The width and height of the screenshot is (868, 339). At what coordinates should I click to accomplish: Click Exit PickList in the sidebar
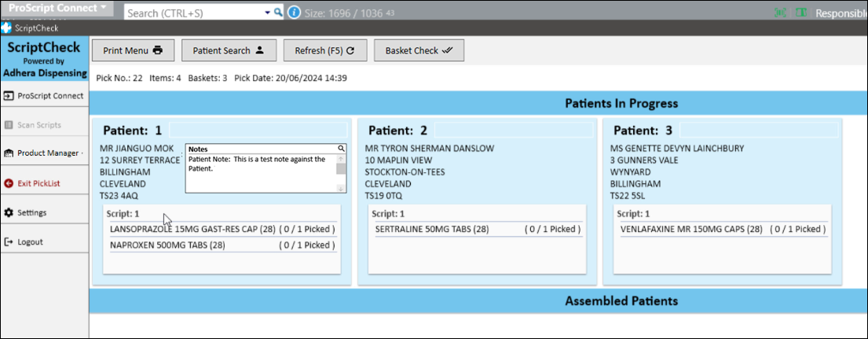44,182
